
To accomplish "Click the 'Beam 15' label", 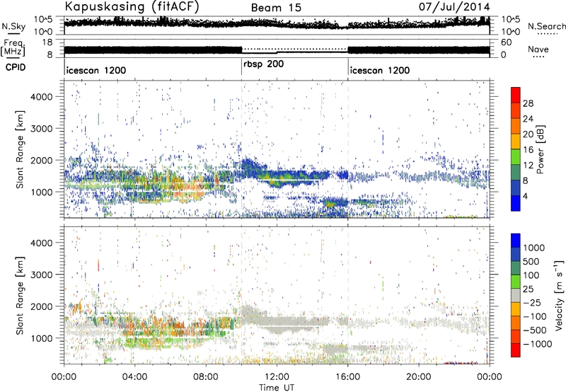I will [276, 8].
